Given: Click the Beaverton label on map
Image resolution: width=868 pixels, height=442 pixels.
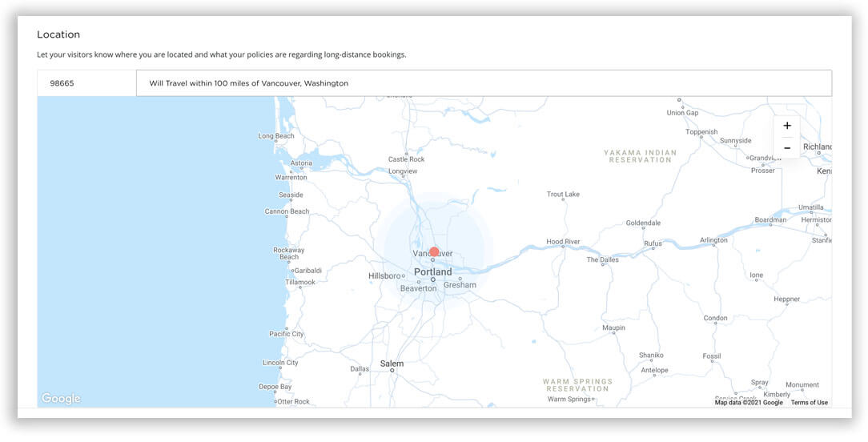Looking at the screenshot, I should (x=418, y=288).
